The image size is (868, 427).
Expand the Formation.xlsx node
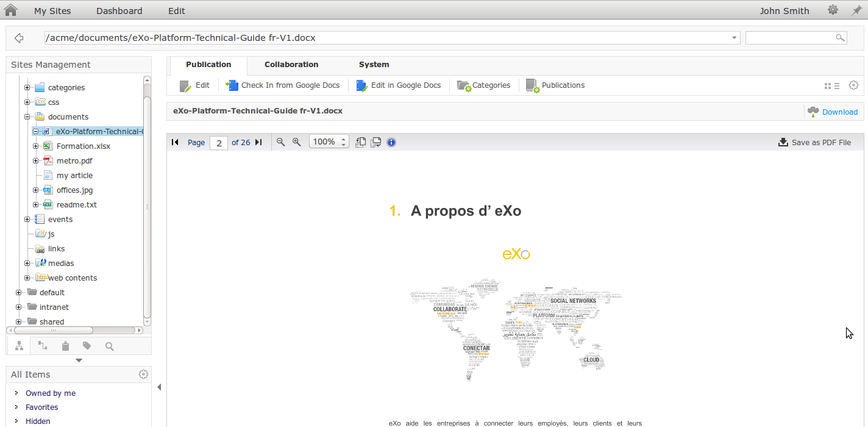(36, 146)
